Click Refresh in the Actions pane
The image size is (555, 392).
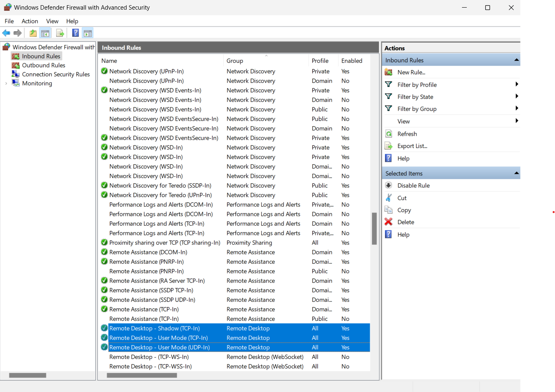[x=407, y=134]
